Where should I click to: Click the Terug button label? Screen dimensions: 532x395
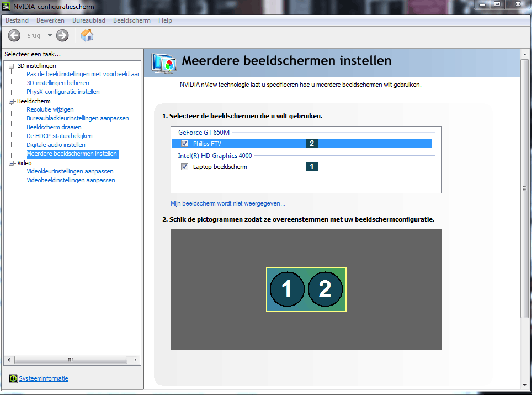click(31, 35)
